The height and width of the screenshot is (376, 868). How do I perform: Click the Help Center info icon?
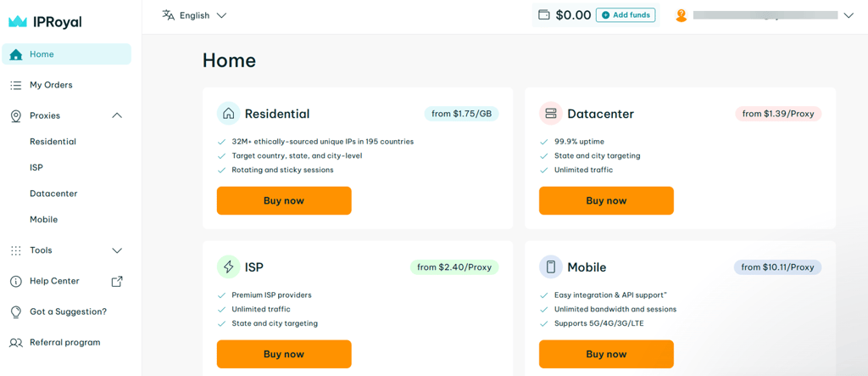(16, 281)
